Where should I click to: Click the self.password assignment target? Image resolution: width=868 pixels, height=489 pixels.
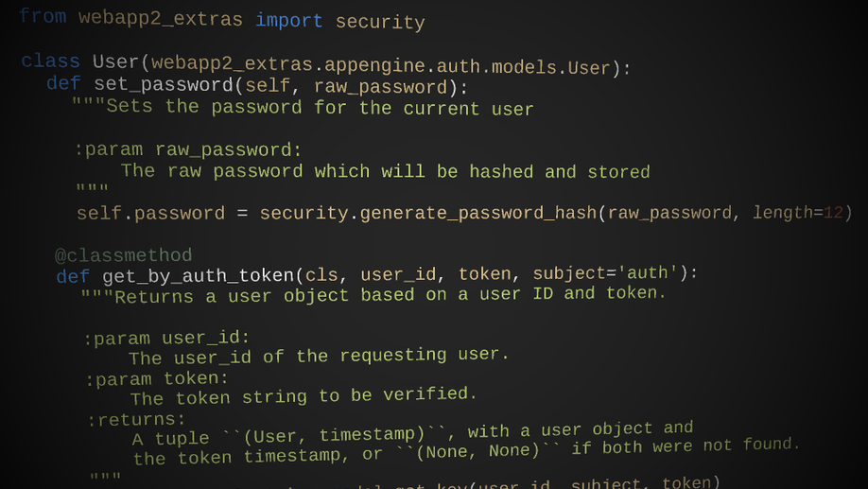coord(150,214)
